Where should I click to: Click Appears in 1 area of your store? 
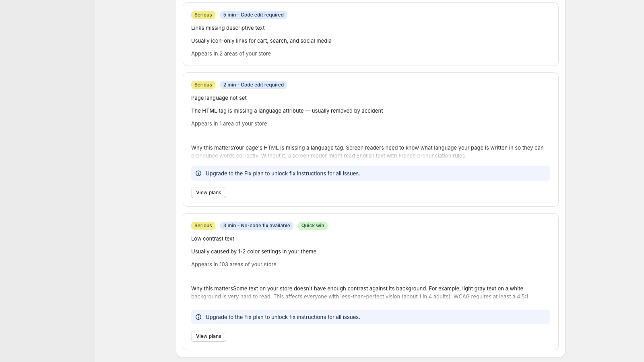pos(229,123)
